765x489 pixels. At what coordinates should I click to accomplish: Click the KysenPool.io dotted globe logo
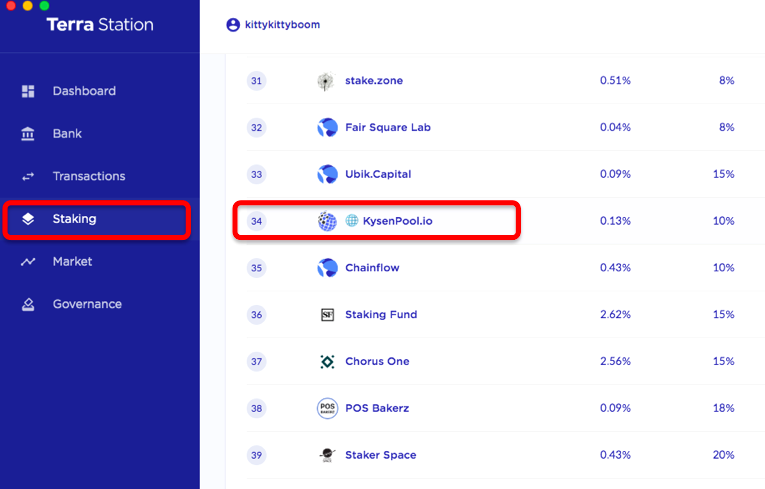327,221
